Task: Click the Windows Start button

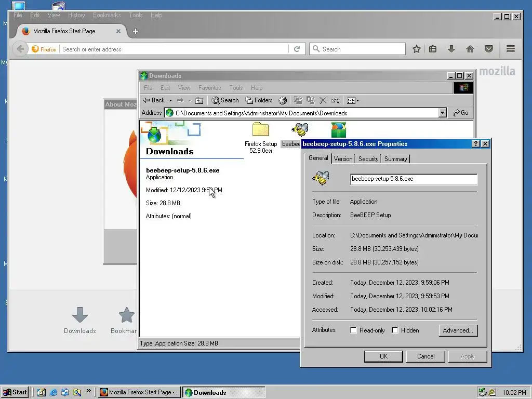Action: [x=15, y=392]
